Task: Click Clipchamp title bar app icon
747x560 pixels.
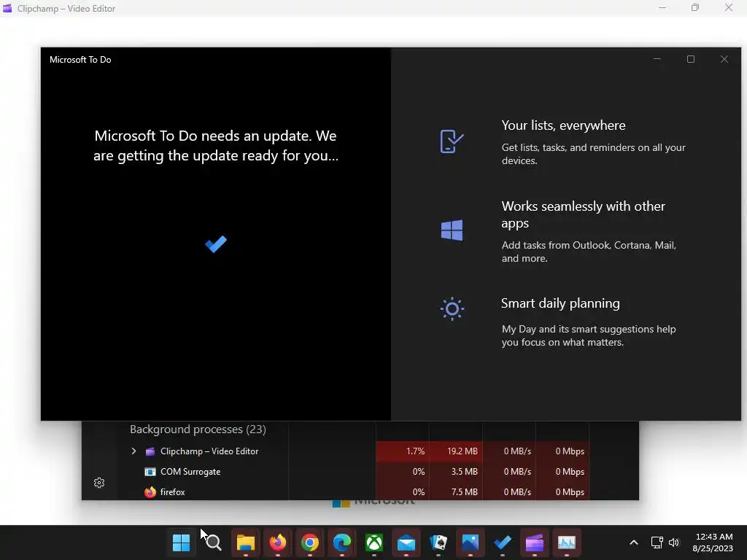Action: [x=7, y=8]
